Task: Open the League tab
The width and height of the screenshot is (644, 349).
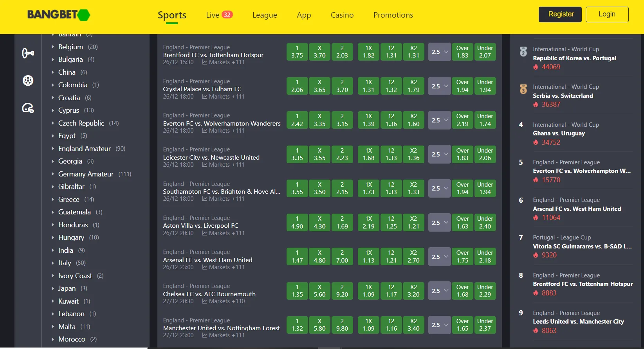Action: point(265,15)
